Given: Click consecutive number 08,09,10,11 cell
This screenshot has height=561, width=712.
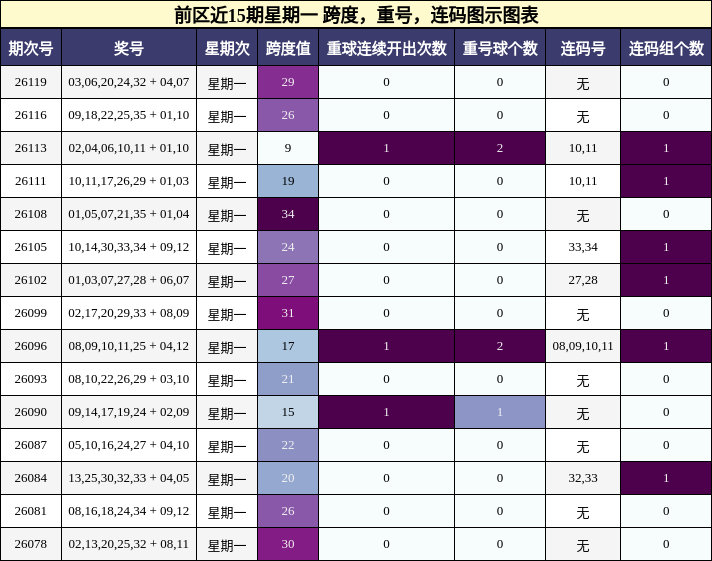Looking at the screenshot, I should [x=583, y=346].
